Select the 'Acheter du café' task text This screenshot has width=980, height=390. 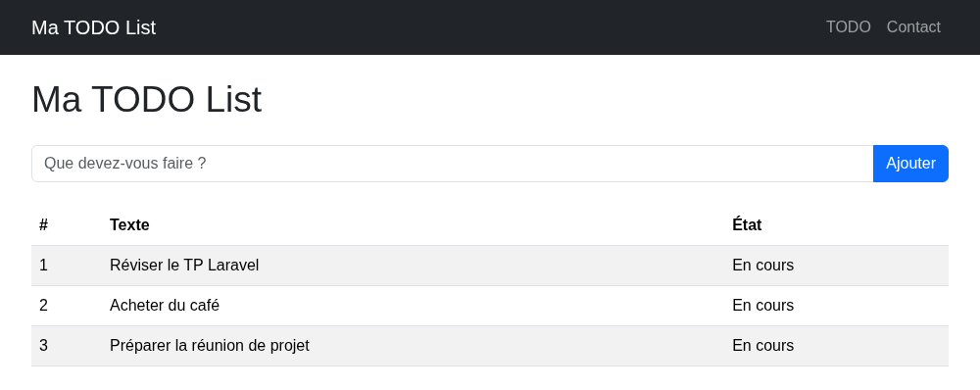165,305
